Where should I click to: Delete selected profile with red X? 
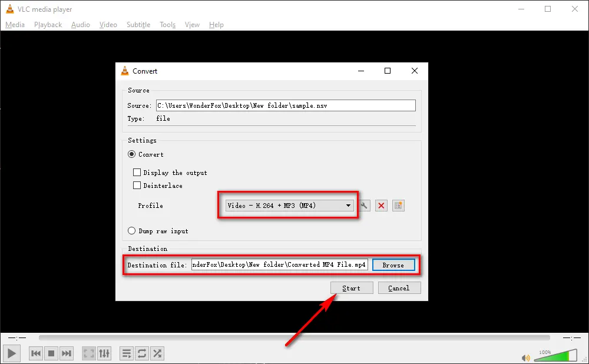(381, 206)
